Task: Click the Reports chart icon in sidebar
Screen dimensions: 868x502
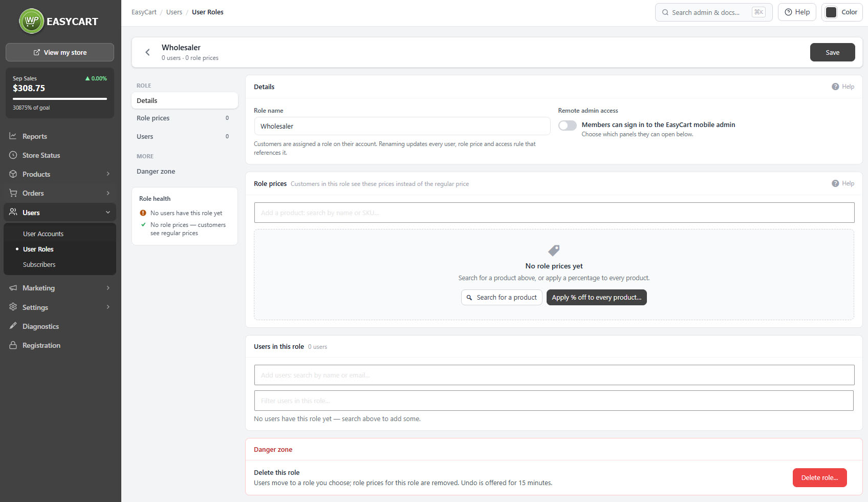Action: pyautogui.click(x=13, y=136)
